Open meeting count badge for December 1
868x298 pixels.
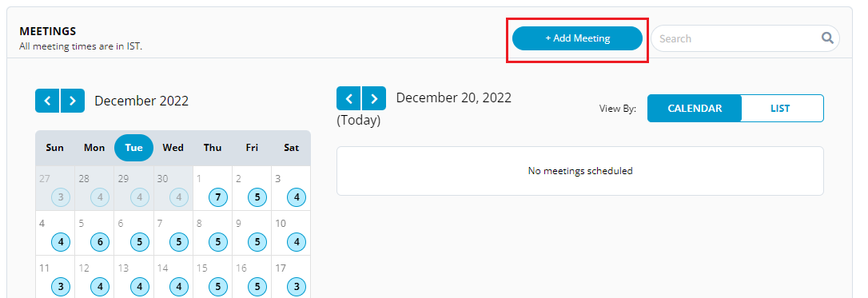218,197
